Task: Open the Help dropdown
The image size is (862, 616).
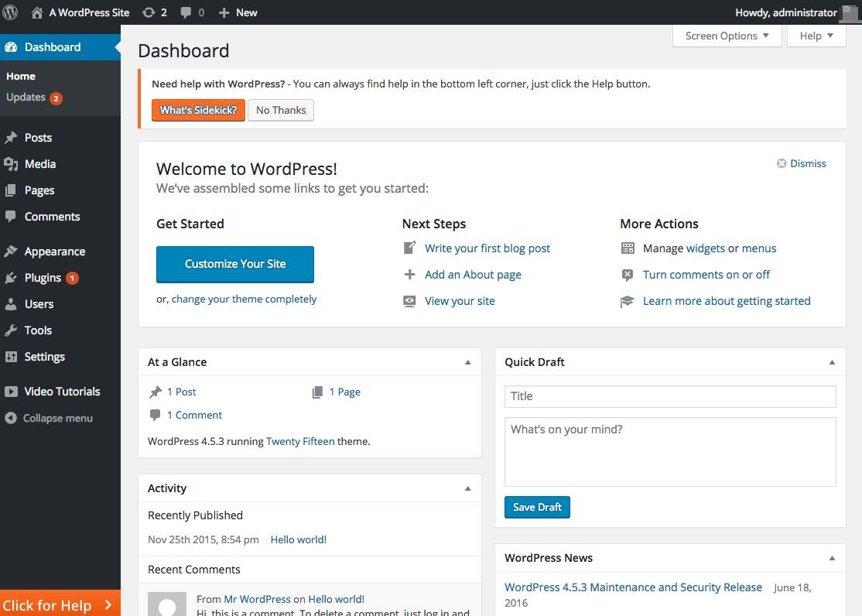Action: (x=815, y=36)
